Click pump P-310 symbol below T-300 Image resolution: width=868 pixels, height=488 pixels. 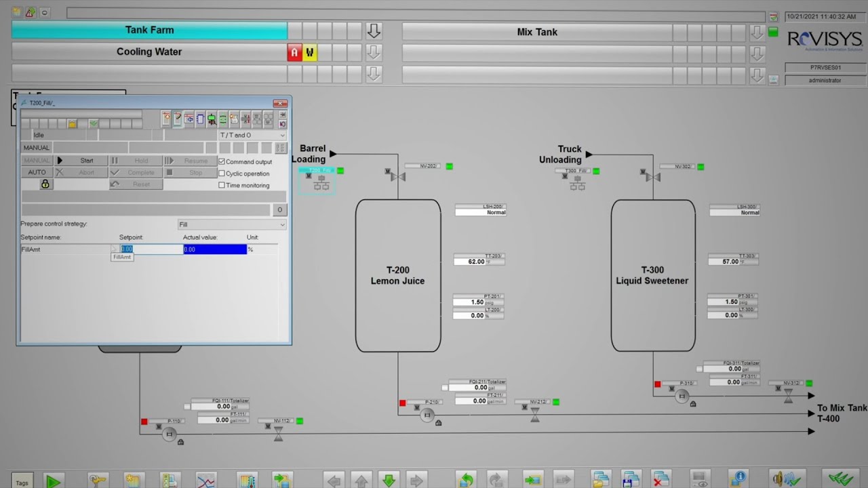pos(682,396)
